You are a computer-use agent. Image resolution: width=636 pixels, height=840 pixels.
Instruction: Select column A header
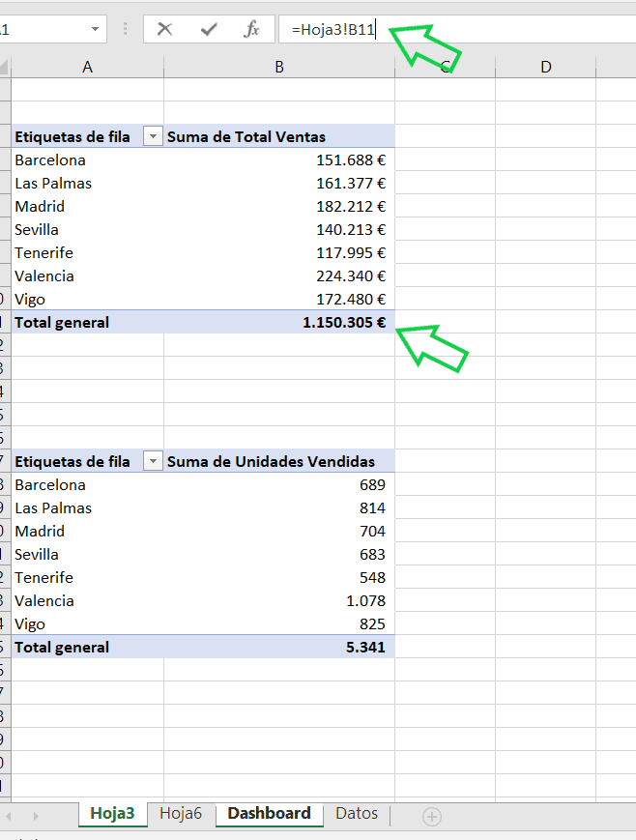pos(87,67)
